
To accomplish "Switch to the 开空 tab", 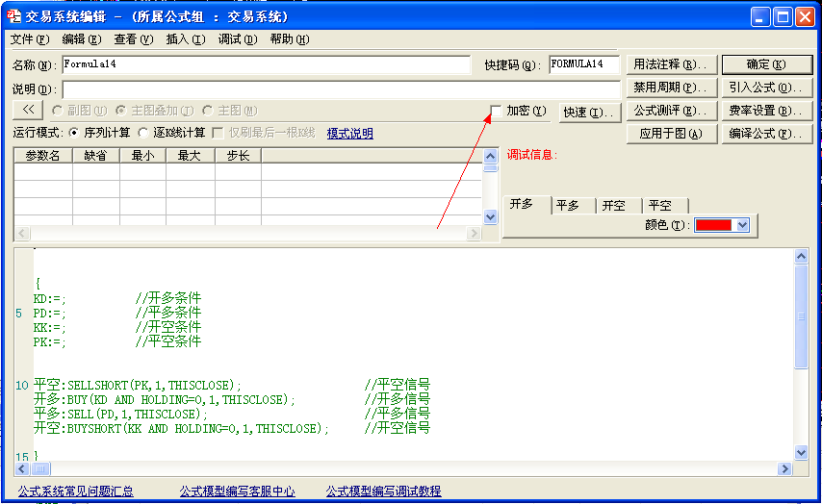I will [613, 205].
